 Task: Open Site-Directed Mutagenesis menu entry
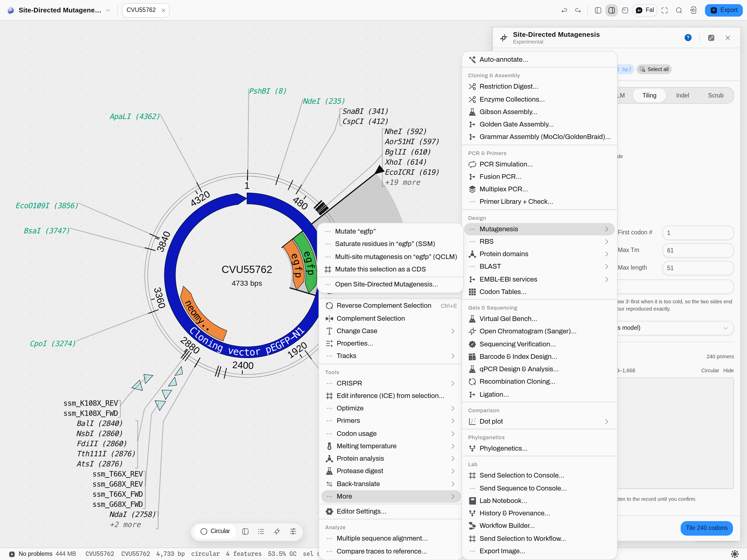390,284
